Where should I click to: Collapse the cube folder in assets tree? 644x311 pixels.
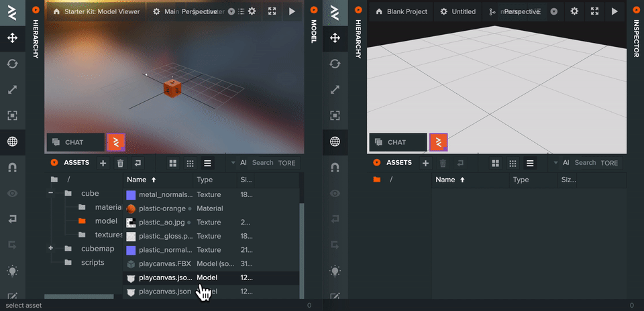coord(50,193)
